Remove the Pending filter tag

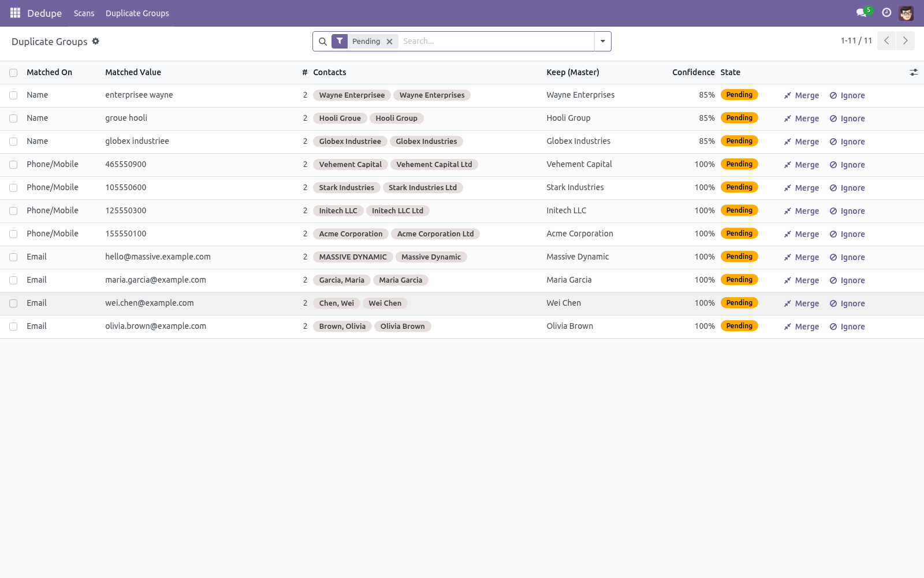(390, 42)
